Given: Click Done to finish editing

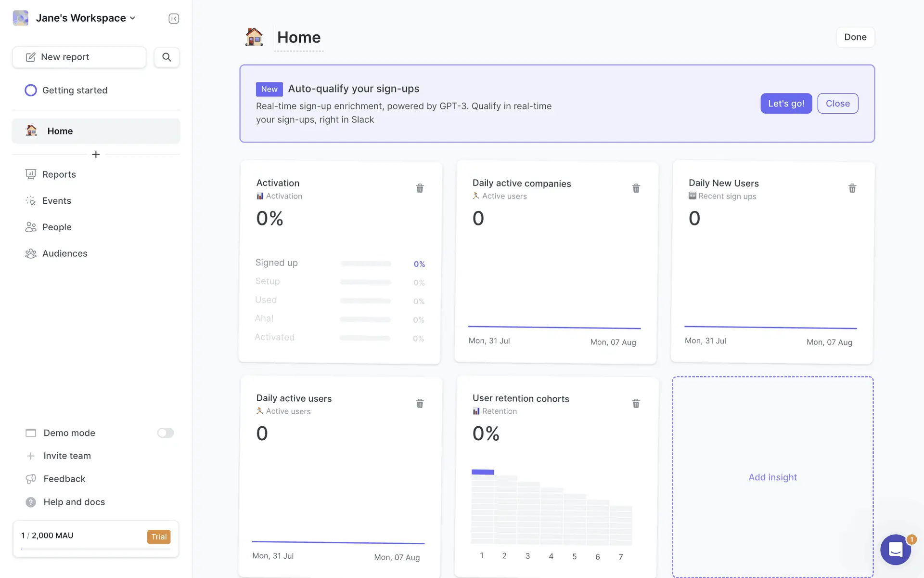Looking at the screenshot, I should tap(855, 37).
